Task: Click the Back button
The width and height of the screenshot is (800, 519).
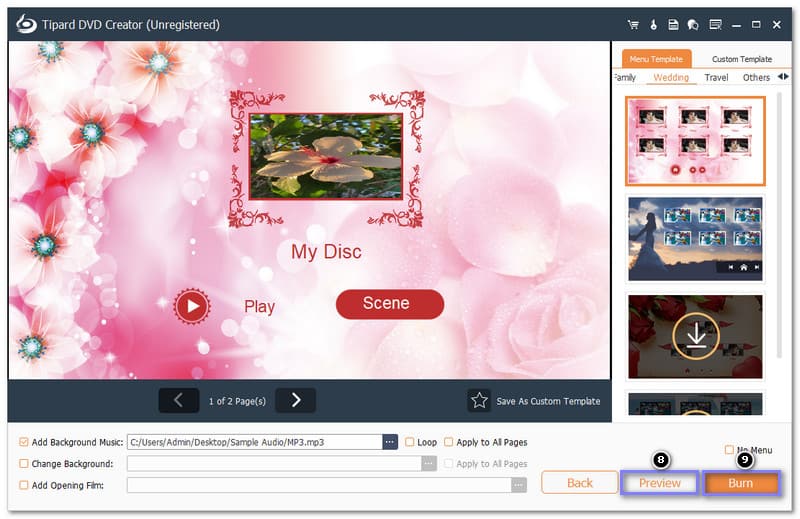Action: click(x=580, y=483)
